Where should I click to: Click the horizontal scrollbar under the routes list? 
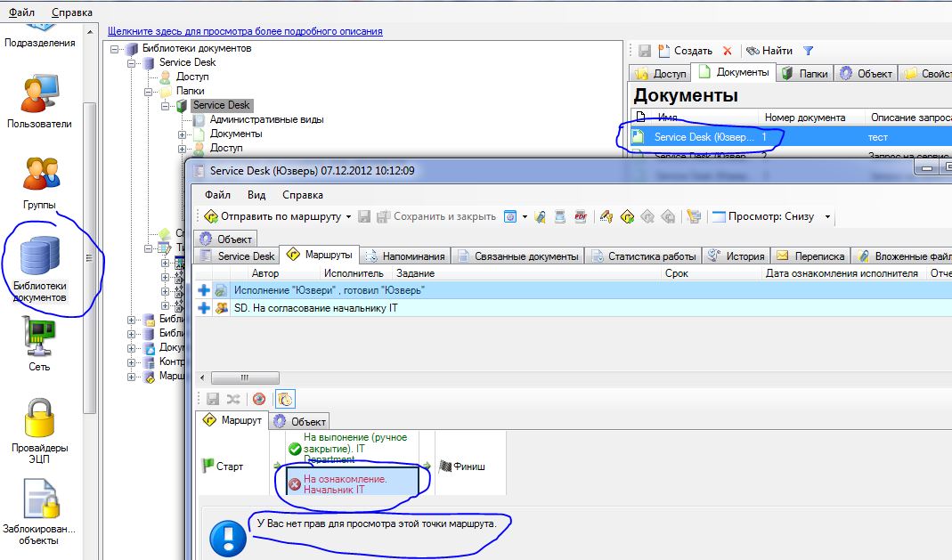pos(245,377)
